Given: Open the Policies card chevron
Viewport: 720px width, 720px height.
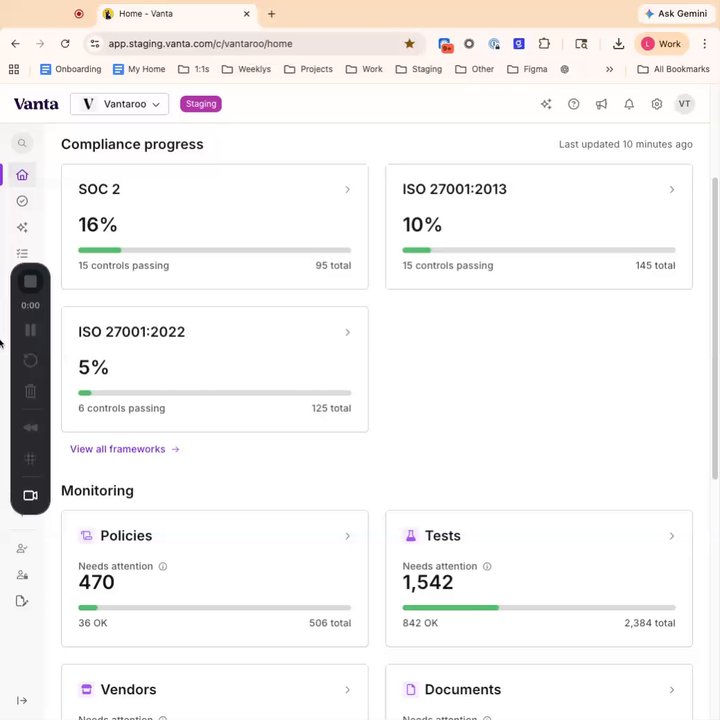Looking at the screenshot, I should pos(348,536).
